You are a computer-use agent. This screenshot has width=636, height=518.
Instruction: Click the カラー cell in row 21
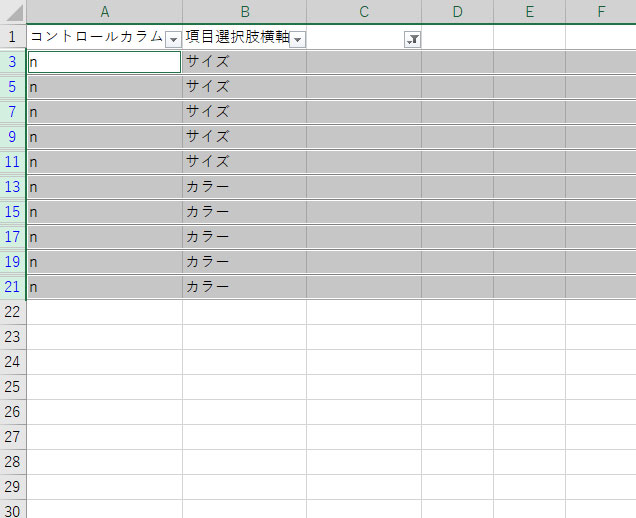pos(244,287)
